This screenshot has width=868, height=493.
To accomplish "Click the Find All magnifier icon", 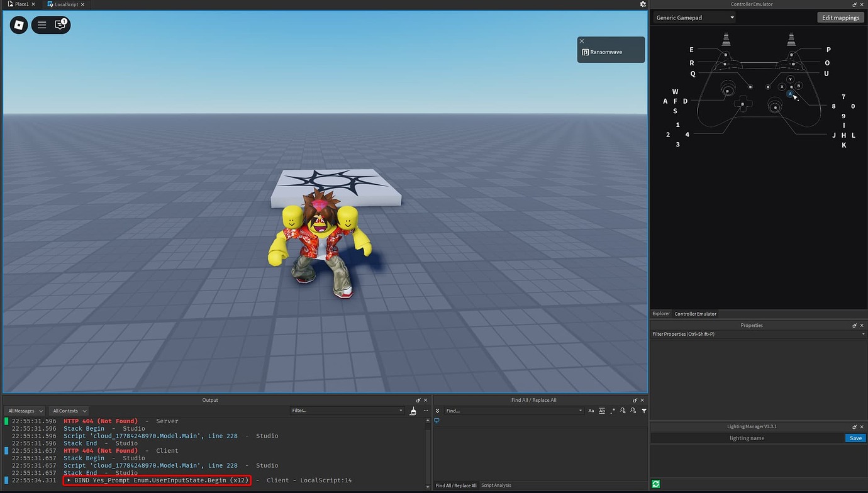I will tap(623, 411).
